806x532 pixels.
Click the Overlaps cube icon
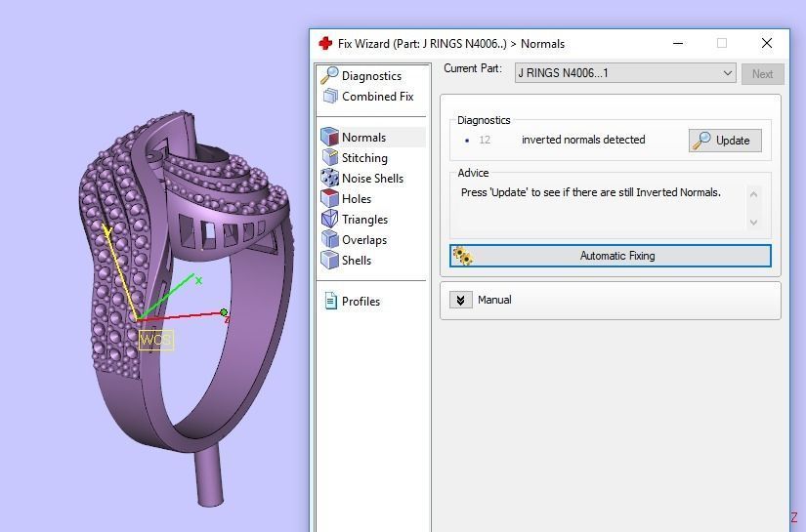[329, 239]
